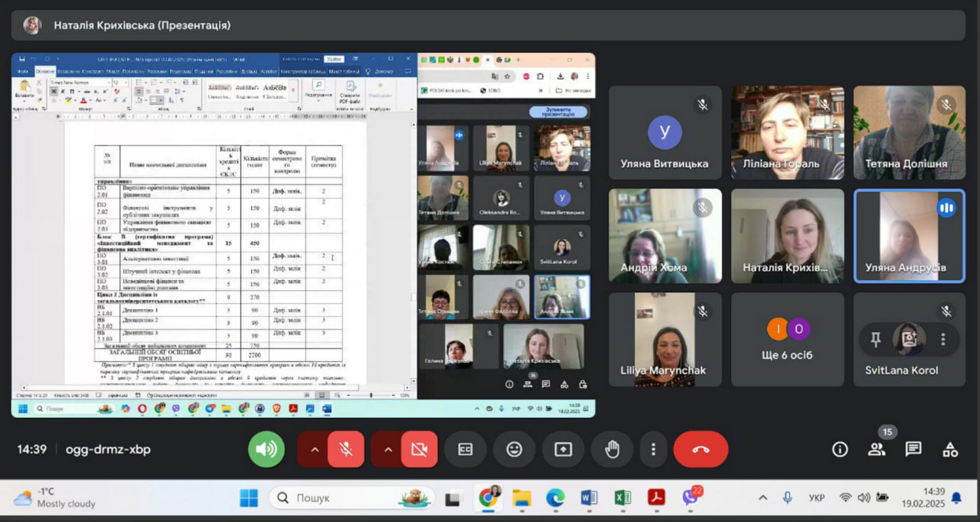Leave the call with red hang-up button
Image resolution: width=980 pixels, height=522 pixels.
coord(701,449)
